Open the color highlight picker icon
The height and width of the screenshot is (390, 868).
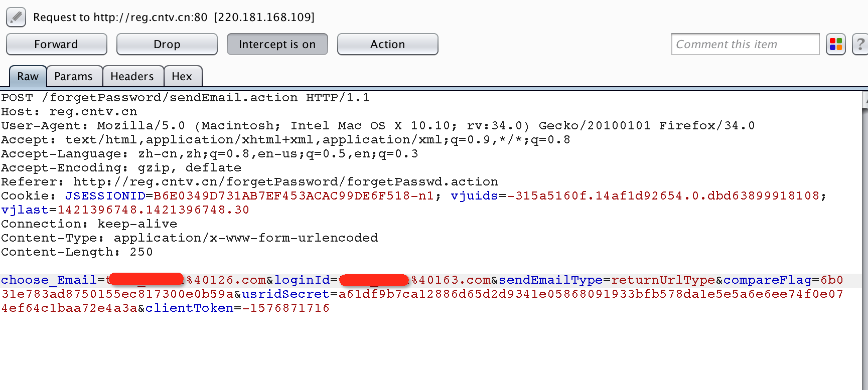[x=836, y=44]
